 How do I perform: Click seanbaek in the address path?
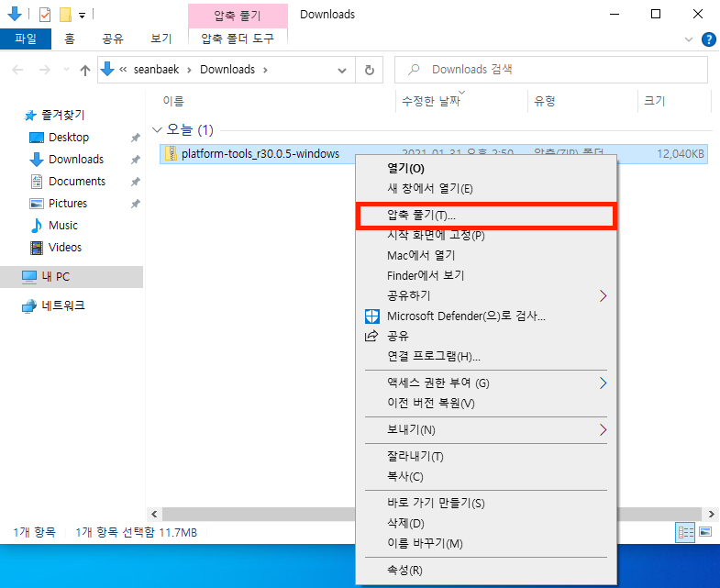(x=156, y=70)
